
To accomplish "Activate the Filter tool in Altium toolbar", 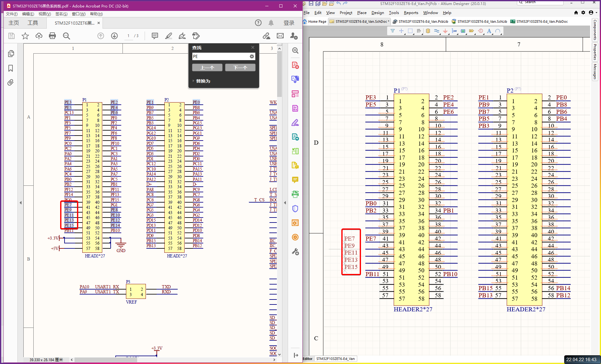I will pos(392,31).
